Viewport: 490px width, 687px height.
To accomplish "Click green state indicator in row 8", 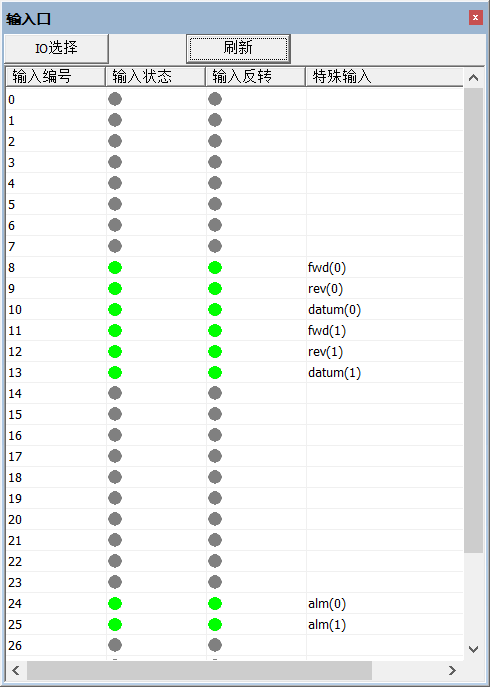I will pos(115,268).
